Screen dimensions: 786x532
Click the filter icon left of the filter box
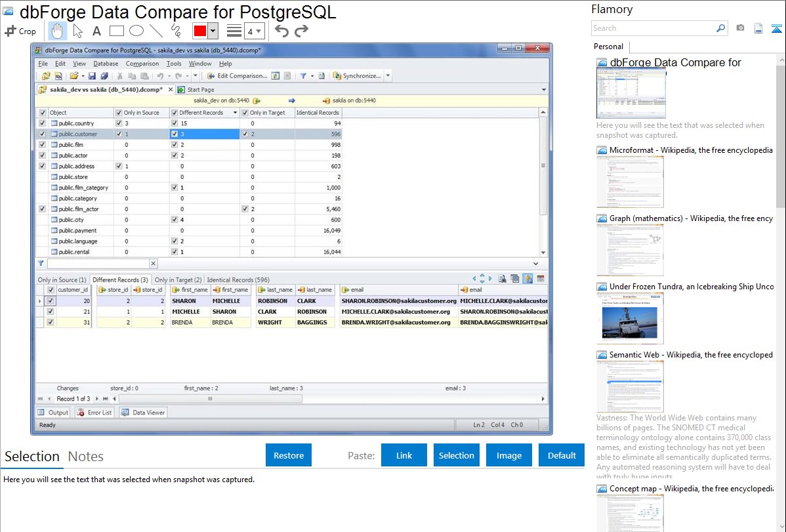click(x=41, y=263)
